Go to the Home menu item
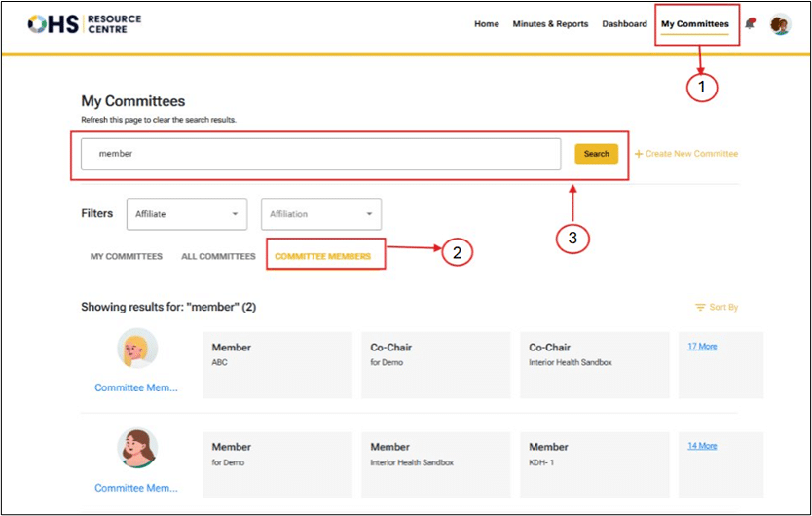This screenshot has height=516, width=812. point(486,24)
